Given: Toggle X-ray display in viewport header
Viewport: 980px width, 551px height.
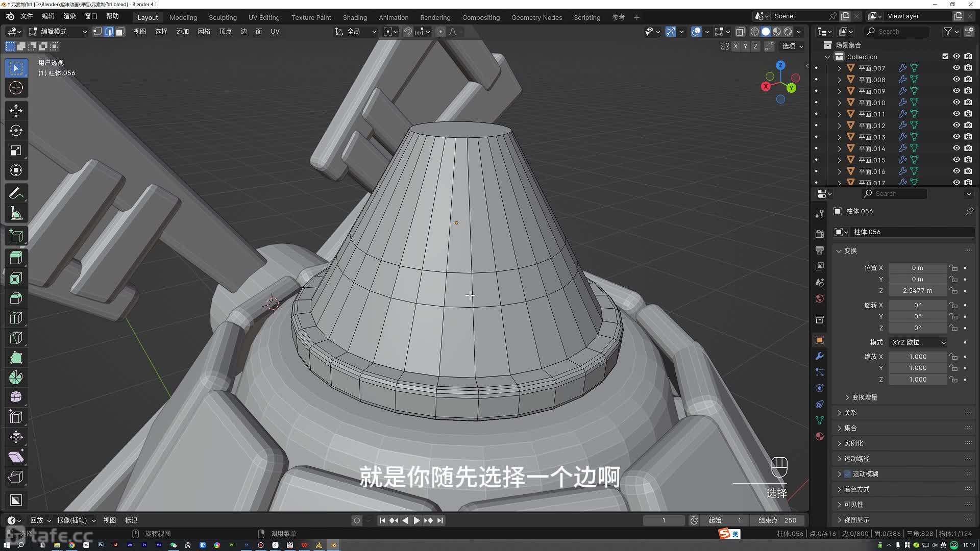Looking at the screenshot, I should click(x=740, y=32).
